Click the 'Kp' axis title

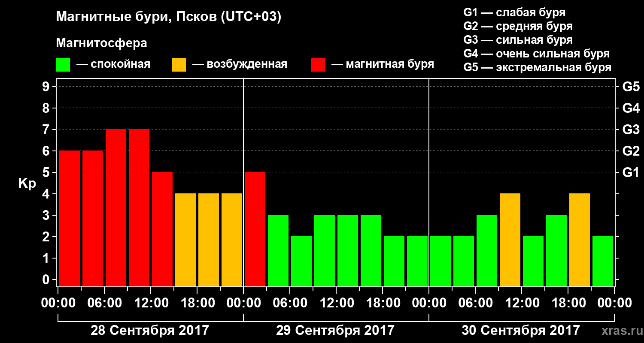27,184
